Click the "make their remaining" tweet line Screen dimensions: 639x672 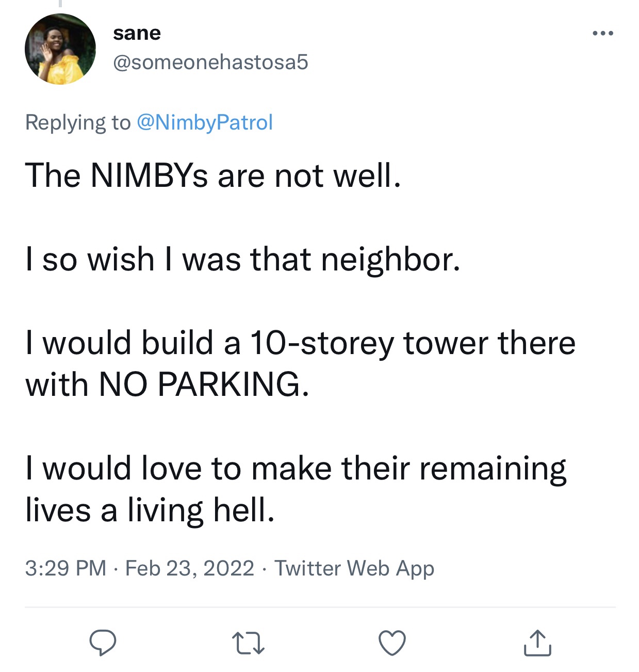(408, 468)
